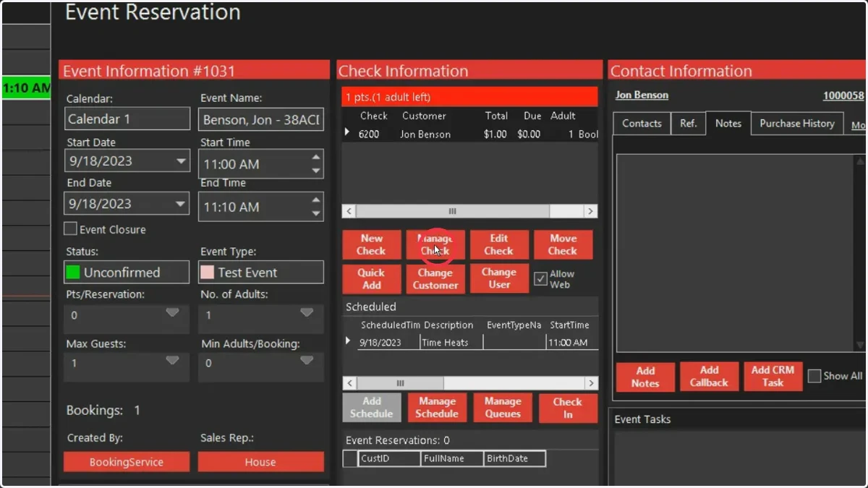Click the Quick Add button

pyautogui.click(x=371, y=278)
